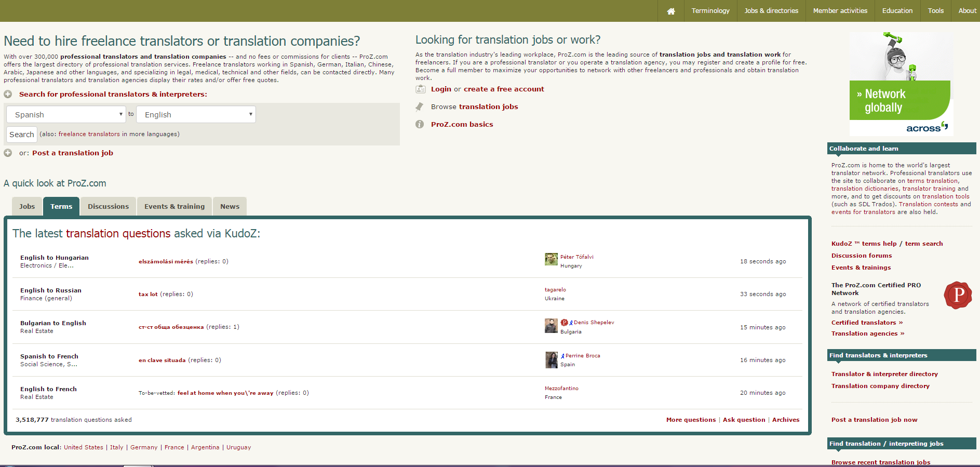Screen dimensions: 980x467
Task: Switch to the News tab
Action: [x=230, y=206]
